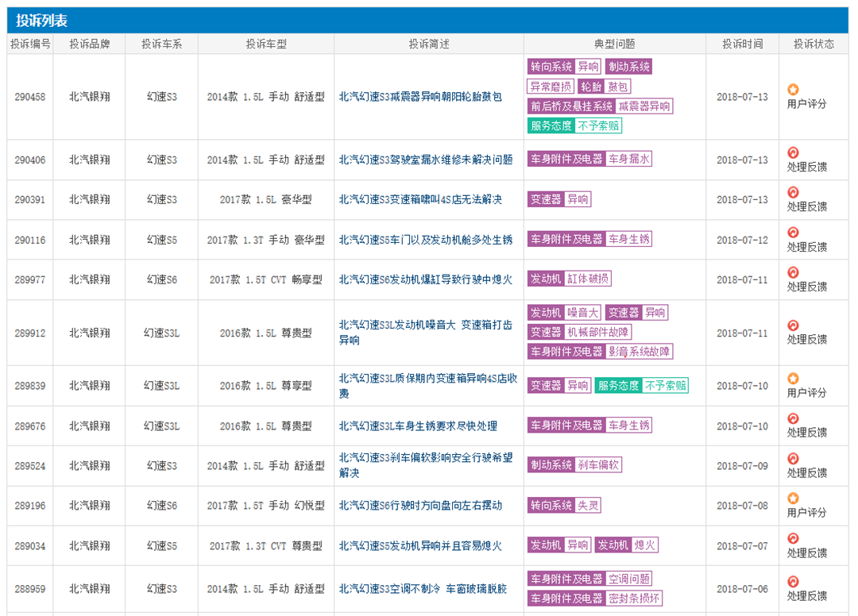Open the 北汽幻速S3L车身生锈要求尽快处理 link
Image resolution: width=858 pixels, height=616 pixels.
[418, 426]
